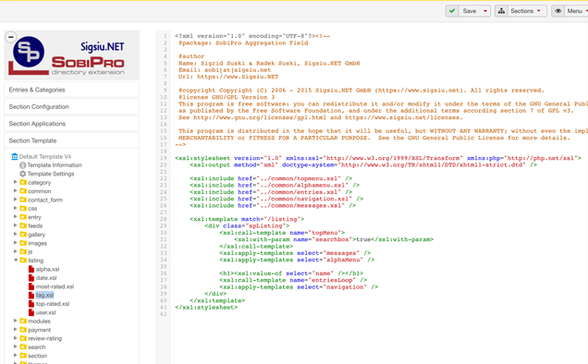Expand the entry folder
The image size is (588, 364).
(16, 217)
